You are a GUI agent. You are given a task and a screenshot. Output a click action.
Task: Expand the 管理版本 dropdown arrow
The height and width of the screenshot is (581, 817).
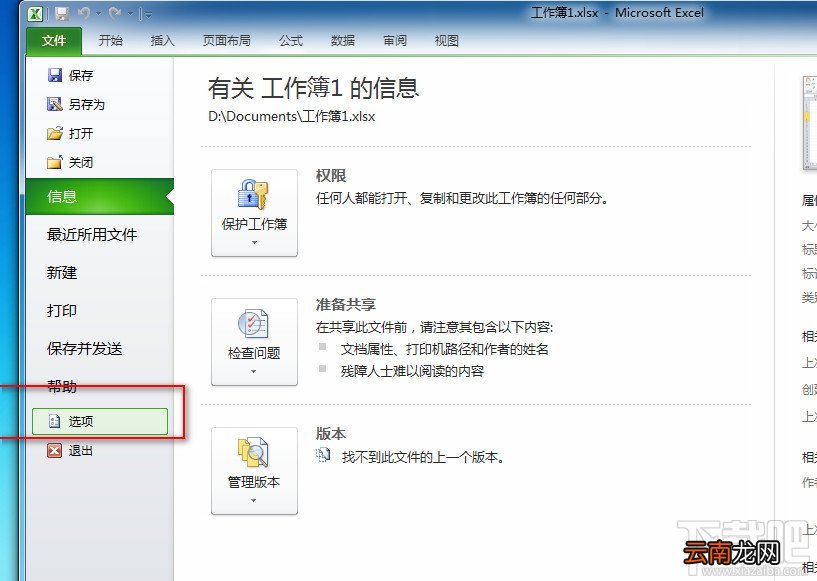click(254, 500)
